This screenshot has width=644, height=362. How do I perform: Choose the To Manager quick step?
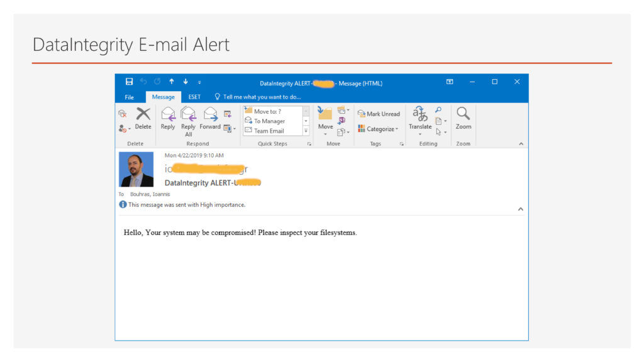[269, 121]
